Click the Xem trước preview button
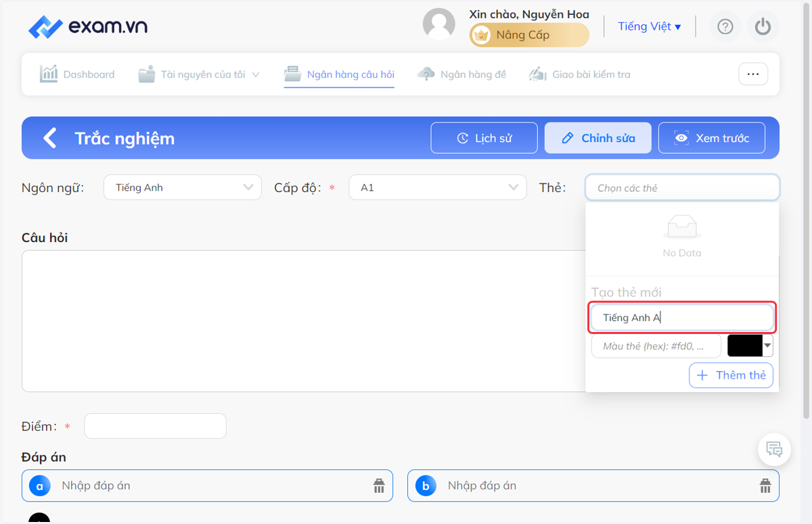This screenshot has height=524, width=812. (x=712, y=138)
